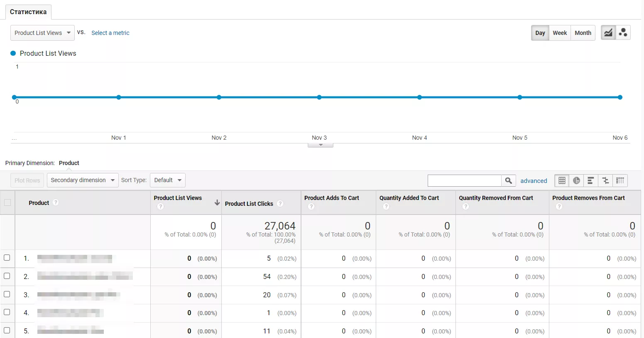Open help for Product column

pyautogui.click(x=56, y=202)
